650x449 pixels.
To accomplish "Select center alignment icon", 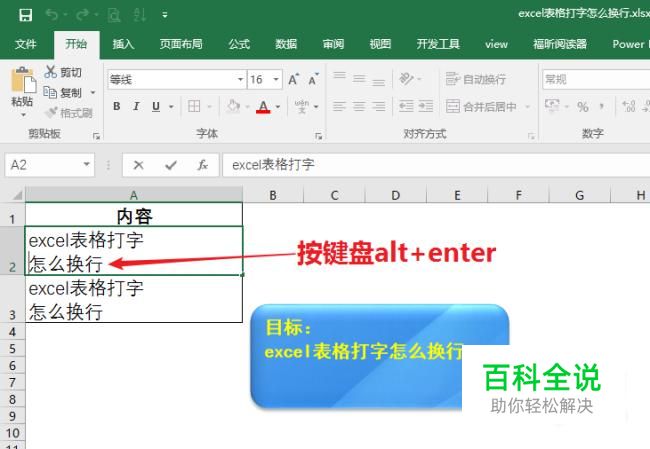I will 359,107.
